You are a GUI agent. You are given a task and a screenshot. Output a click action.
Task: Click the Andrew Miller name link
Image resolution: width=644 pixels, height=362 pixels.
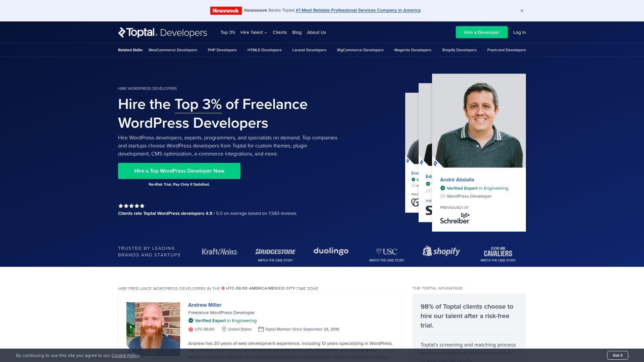[205, 305]
